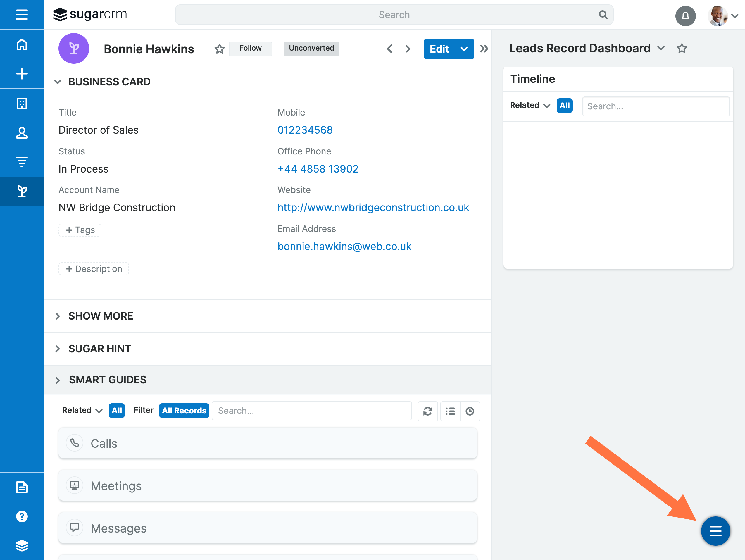Open the document icon near sidebar bottom
This screenshot has height=560, width=745.
(x=22, y=487)
